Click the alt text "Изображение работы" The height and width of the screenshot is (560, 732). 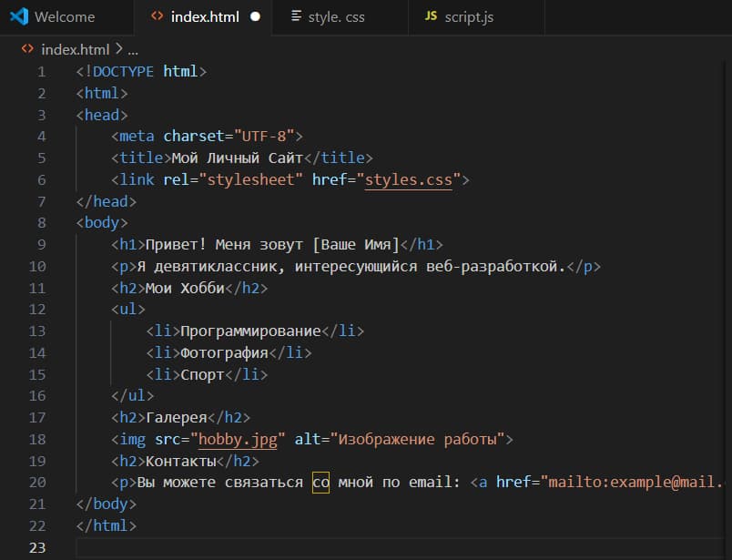coord(417,440)
